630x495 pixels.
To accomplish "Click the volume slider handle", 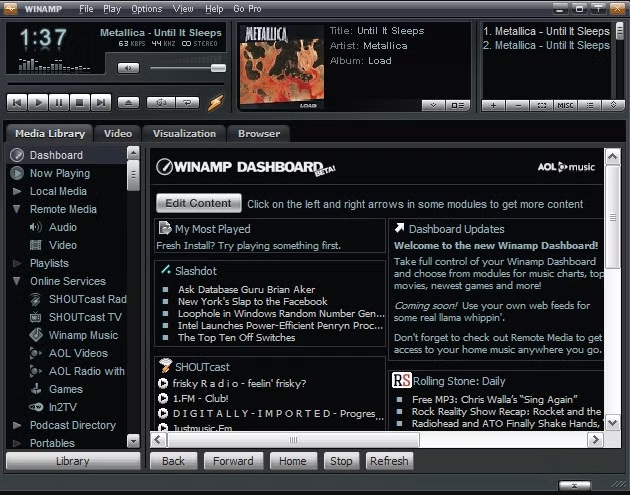I will [217, 68].
